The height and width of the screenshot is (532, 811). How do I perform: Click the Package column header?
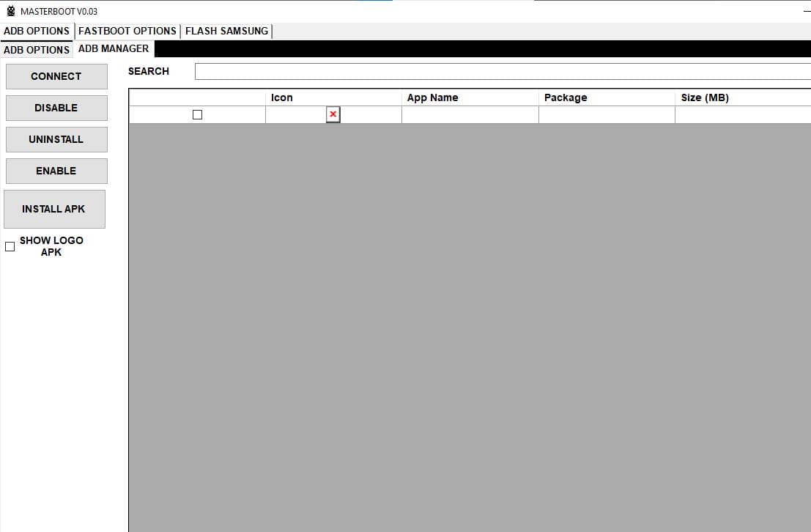coord(607,97)
